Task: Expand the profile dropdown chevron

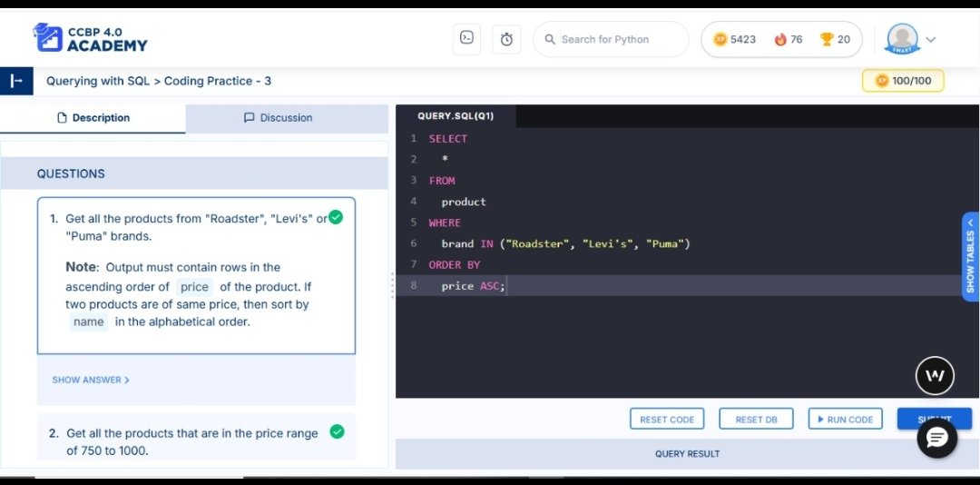Action: (931, 39)
